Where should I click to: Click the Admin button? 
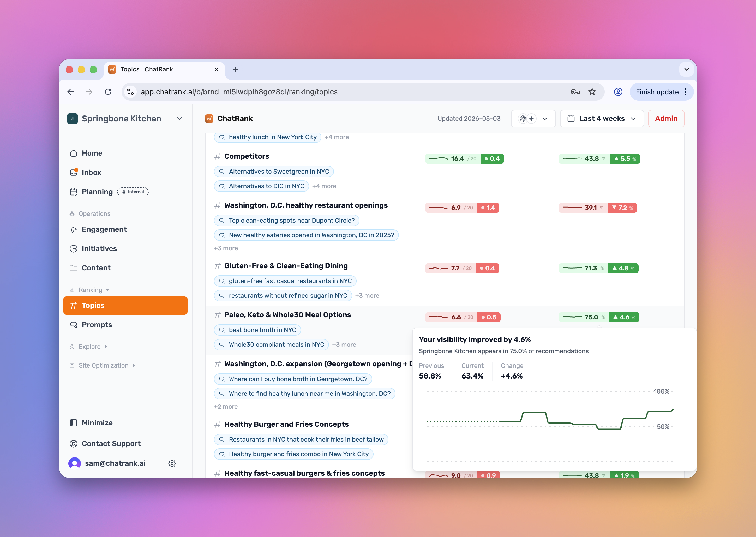[x=666, y=118]
